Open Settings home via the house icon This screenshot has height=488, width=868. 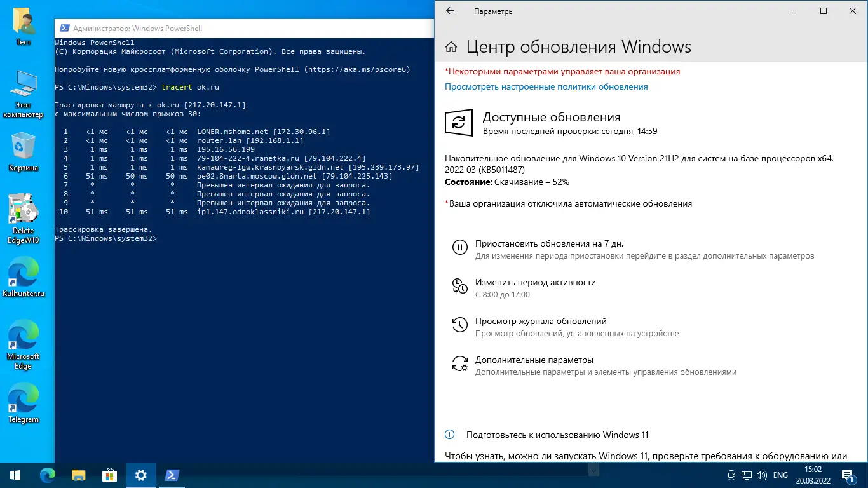(451, 47)
